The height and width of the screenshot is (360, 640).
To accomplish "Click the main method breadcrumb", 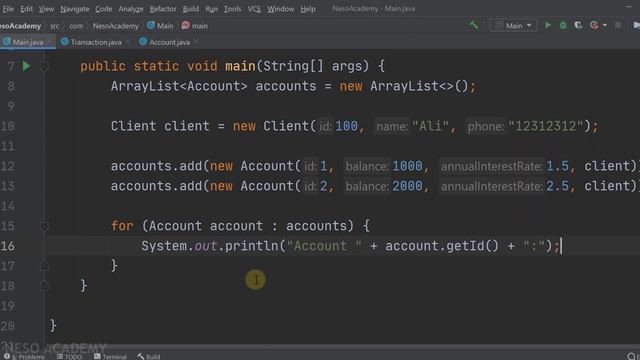I will click(195, 26).
